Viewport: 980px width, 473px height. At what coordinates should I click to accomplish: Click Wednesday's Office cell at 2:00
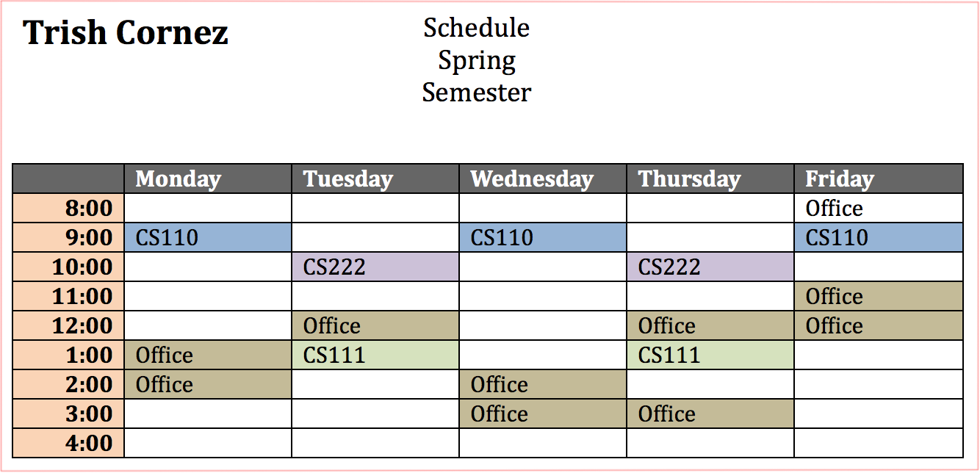(x=542, y=385)
